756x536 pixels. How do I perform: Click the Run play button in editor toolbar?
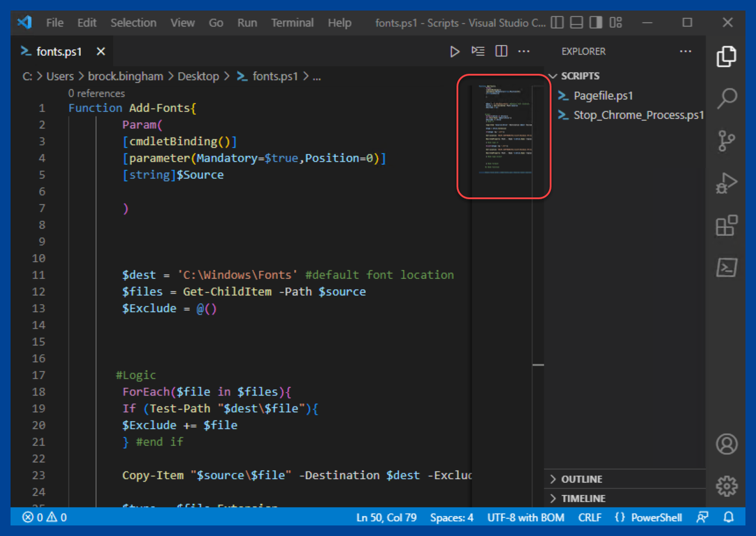(455, 52)
